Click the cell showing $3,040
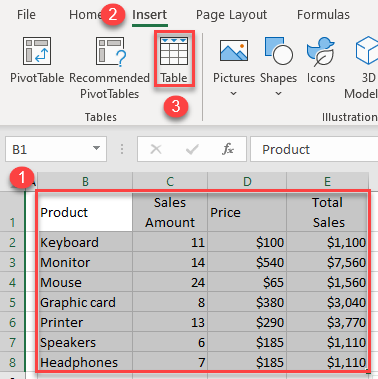 327,302
